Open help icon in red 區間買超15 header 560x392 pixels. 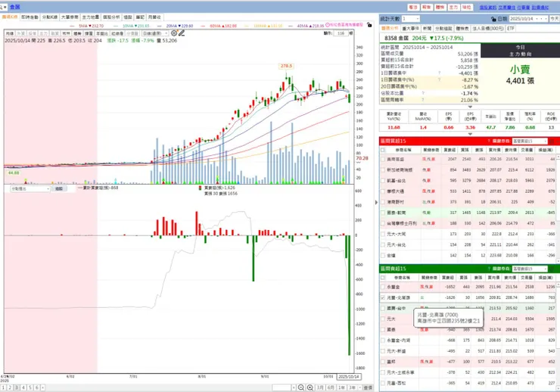tap(489, 141)
